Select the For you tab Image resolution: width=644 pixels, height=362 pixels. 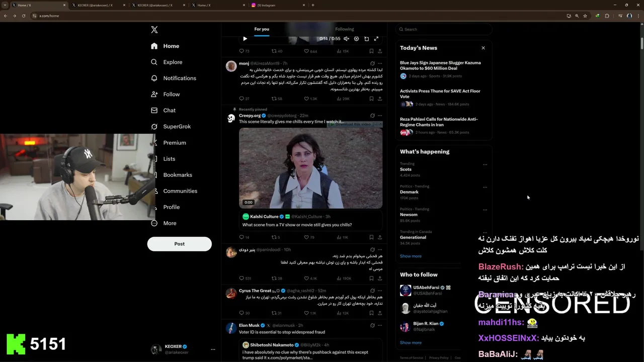262,29
